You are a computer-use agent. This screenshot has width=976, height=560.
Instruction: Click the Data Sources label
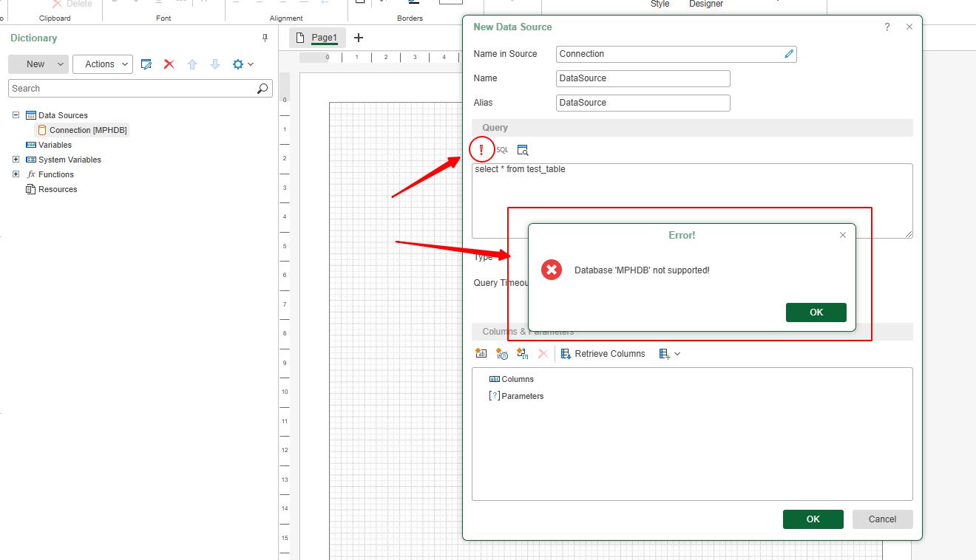click(x=63, y=115)
